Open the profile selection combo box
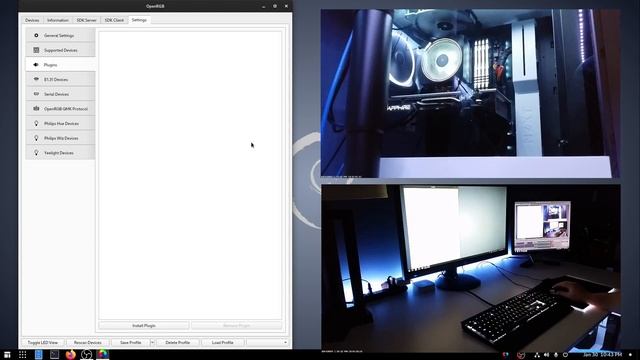The width and height of the screenshot is (640, 360). pos(267,342)
